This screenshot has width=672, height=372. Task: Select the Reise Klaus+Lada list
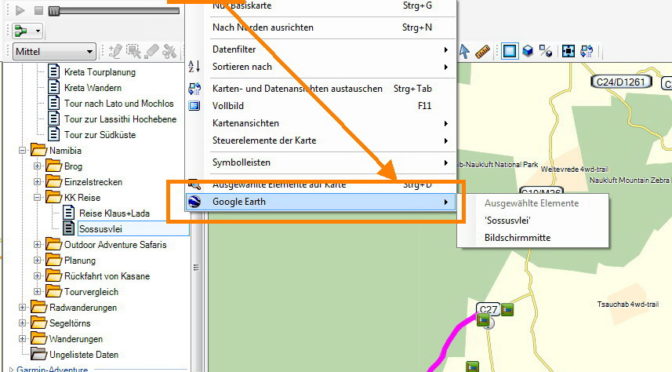pyautogui.click(x=114, y=213)
